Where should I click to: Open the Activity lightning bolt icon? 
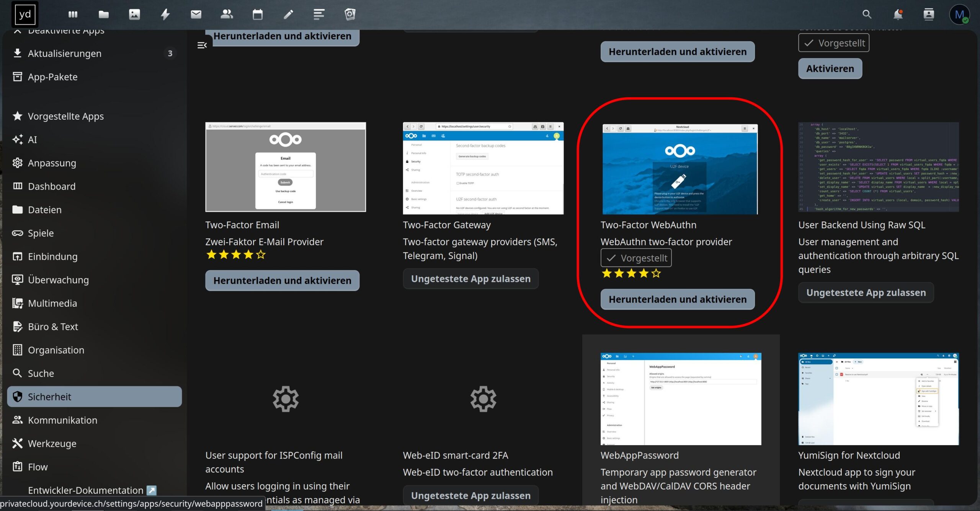click(x=165, y=15)
